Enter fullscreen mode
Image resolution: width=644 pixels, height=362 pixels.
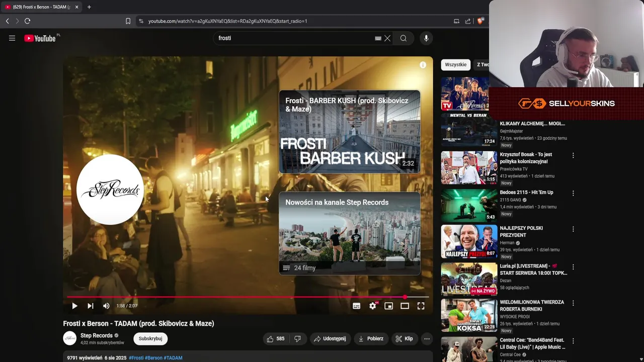point(421,306)
